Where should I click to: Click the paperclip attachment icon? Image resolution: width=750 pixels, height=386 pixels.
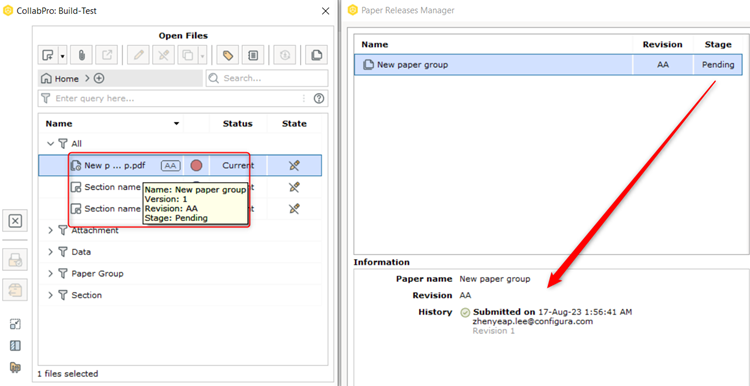(81, 55)
